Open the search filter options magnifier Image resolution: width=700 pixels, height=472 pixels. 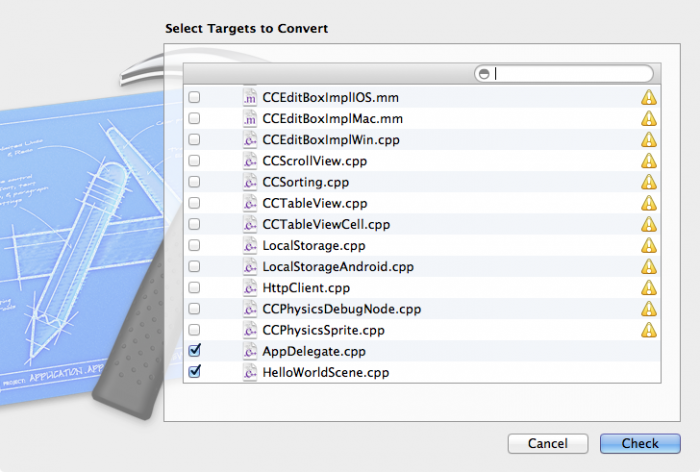click(485, 74)
